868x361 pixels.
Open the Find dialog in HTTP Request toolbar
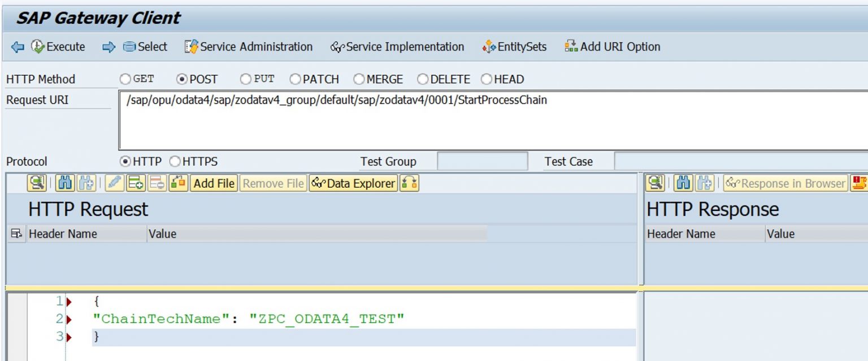point(66,183)
